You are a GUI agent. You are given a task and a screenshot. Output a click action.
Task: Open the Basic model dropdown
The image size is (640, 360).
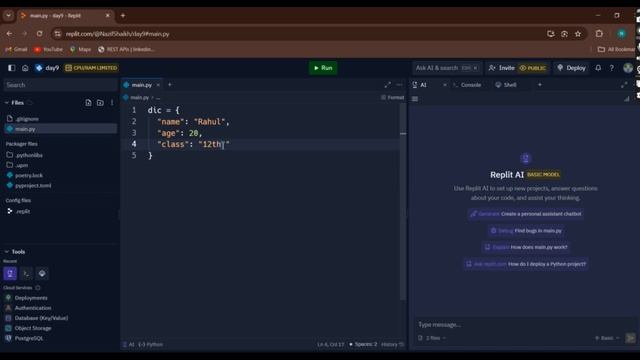(x=607, y=338)
